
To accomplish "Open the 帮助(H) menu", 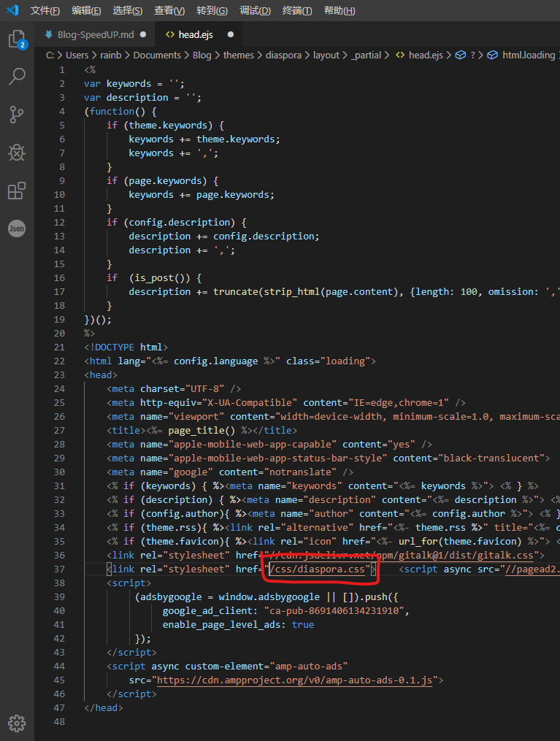I will click(x=340, y=11).
